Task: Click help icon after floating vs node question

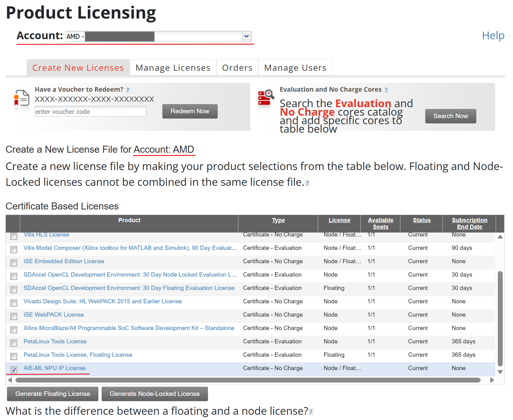Action: (x=311, y=412)
